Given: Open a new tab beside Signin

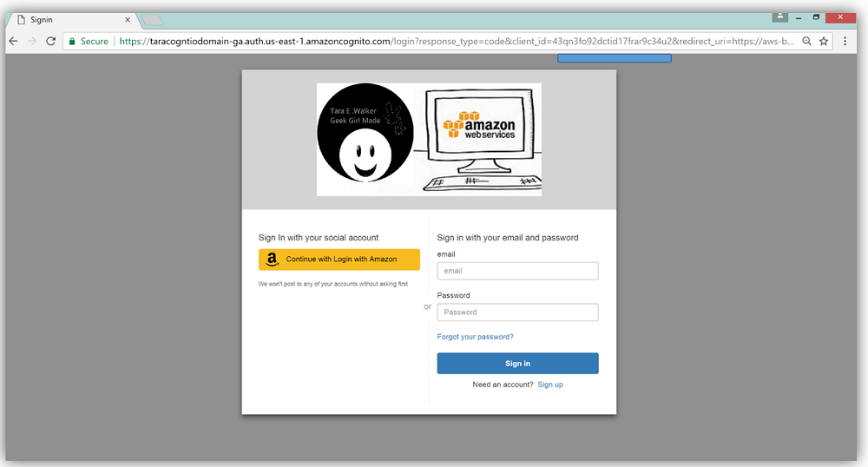Looking at the screenshot, I should [x=153, y=20].
